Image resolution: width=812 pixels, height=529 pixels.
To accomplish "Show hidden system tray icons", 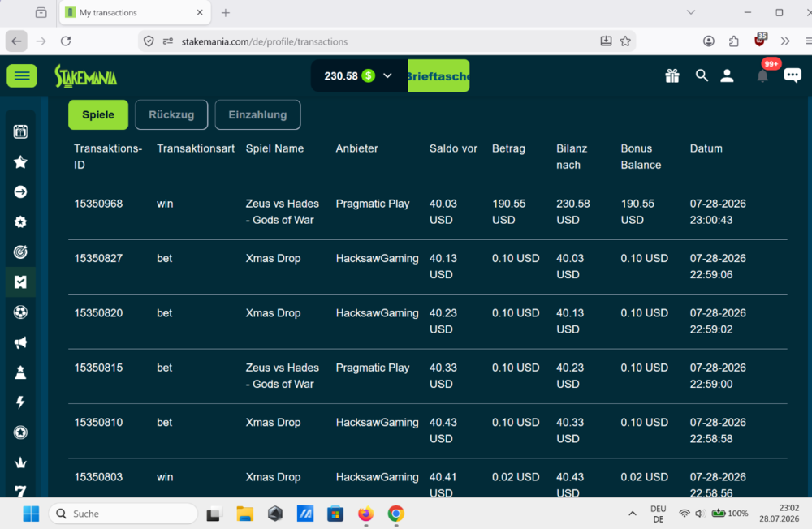I will click(x=633, y=514).
